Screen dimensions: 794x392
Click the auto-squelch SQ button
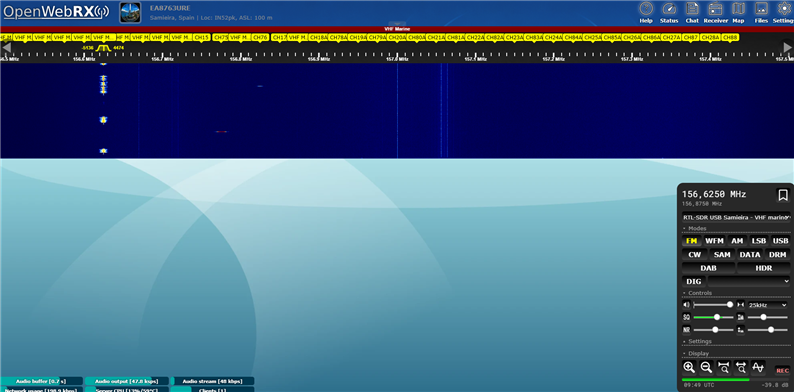pyautogui.click(x=687, y=317)
